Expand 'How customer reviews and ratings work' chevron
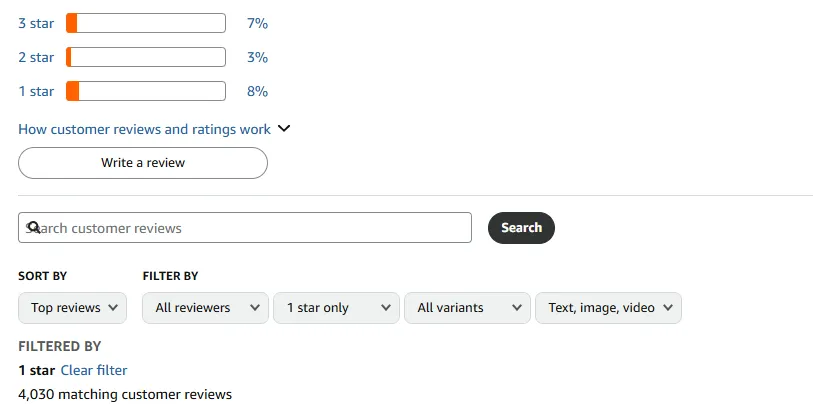The width and height of the screenshot is (813, 404). pos(283,129)
